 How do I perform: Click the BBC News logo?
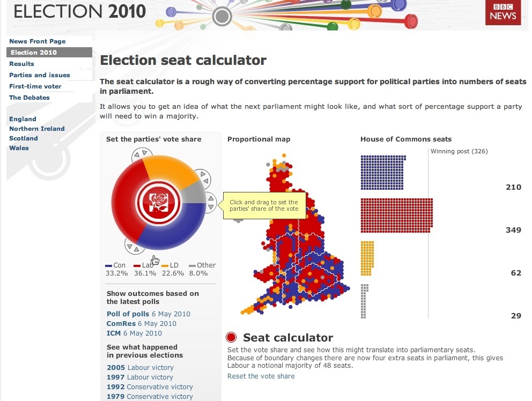[502, 13]
